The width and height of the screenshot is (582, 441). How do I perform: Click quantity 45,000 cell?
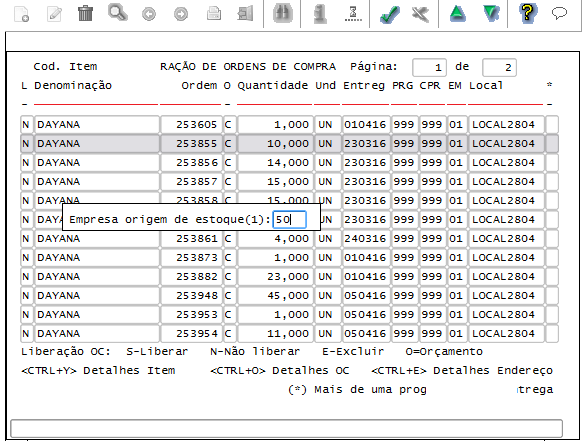[275, 295]
